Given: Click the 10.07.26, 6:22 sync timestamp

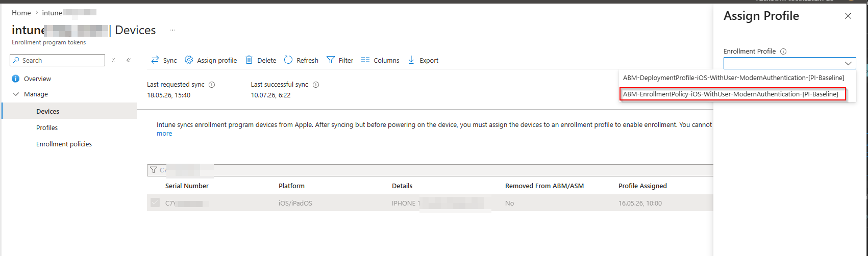Looking at the screenshot, I should pos(270,95).
